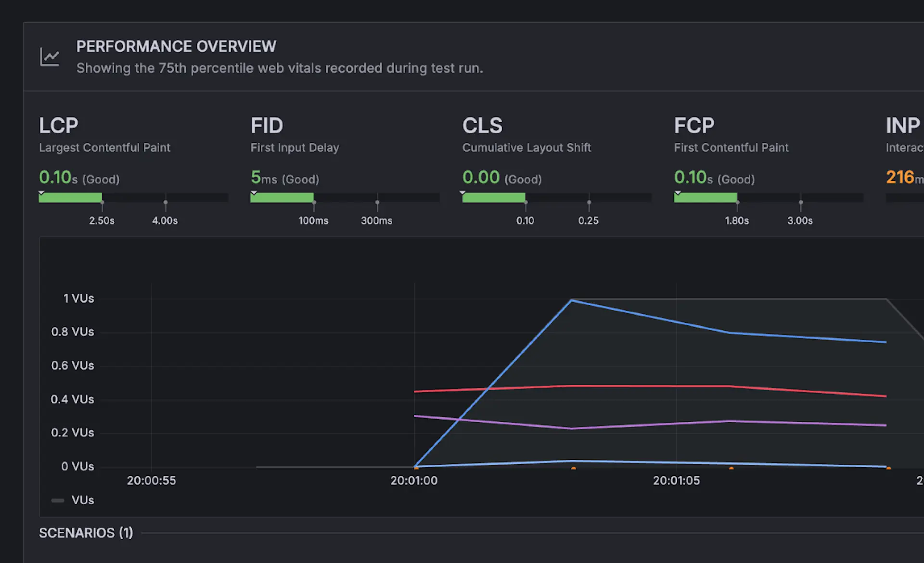Viewport: 924px width, 563px height.
Task: Click the First Input Delay label
Action: point(295,148)
